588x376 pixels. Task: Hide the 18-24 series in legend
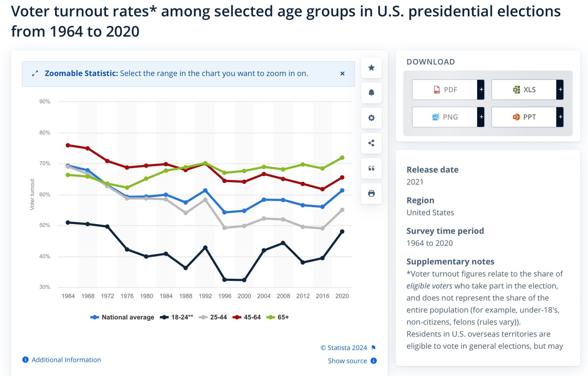[177, 317]
